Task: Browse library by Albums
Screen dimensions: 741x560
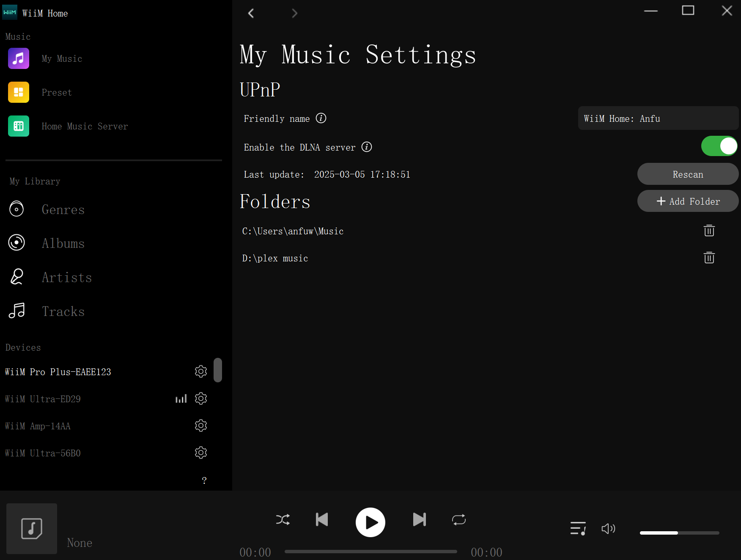Action: 63,243
